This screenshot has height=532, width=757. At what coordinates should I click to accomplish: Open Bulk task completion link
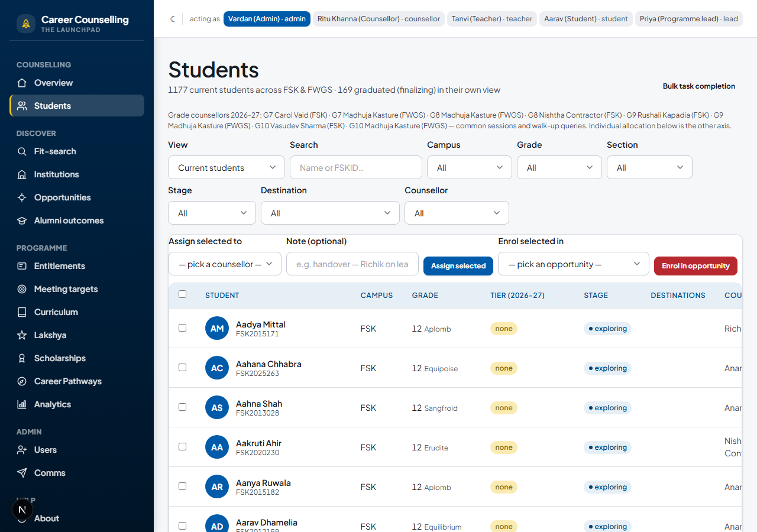point(699,86)
